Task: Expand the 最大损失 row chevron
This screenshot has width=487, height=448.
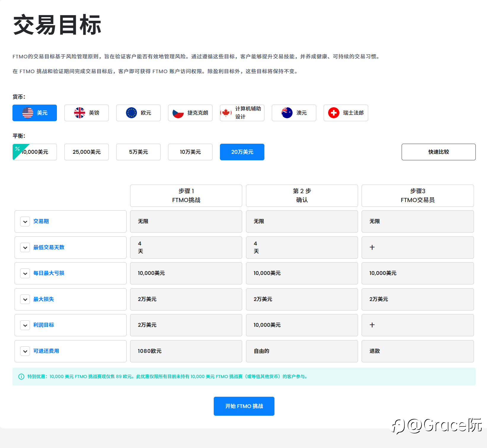Action: click(25, 299)
